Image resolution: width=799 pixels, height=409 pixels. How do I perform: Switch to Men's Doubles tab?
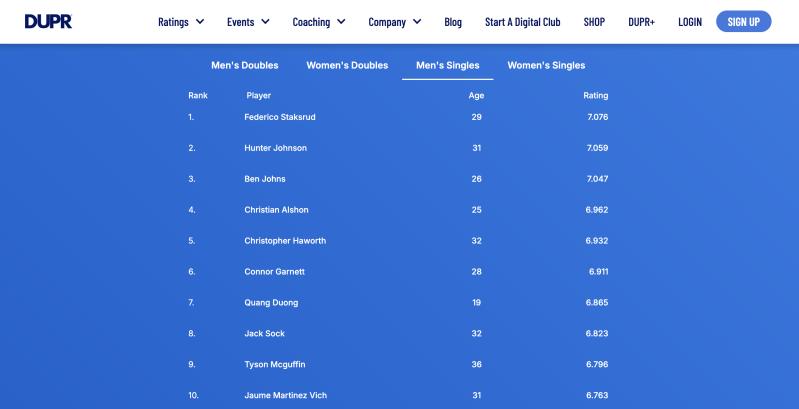[245, 65]
